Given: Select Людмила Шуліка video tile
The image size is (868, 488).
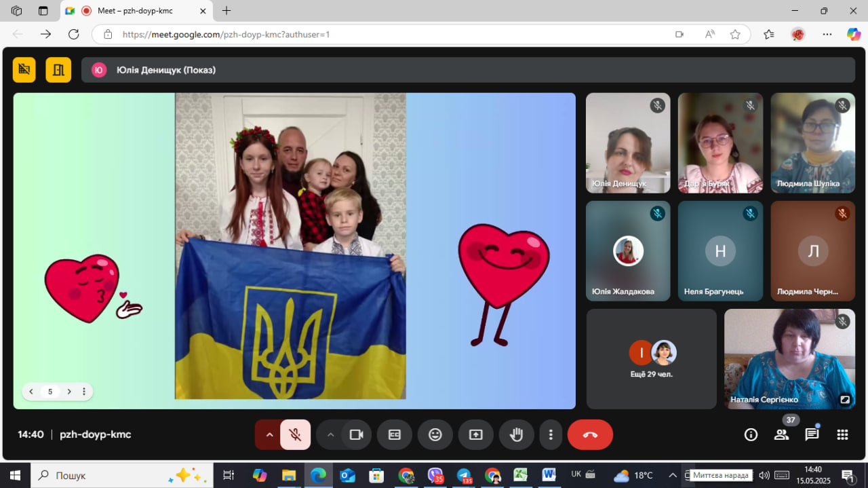Looking at the screenshot, I should [812, 143].
